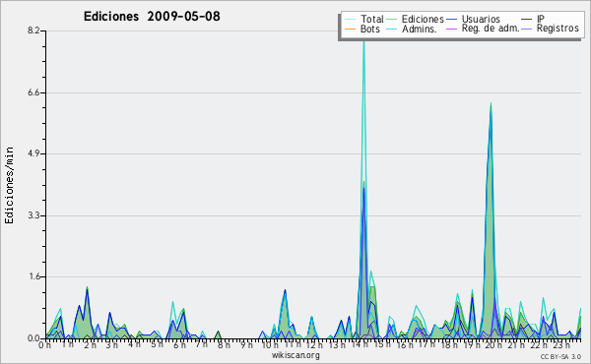591x364 pixels.
Task: Click the 2 h x-axis label
Action: click(90, 344)
